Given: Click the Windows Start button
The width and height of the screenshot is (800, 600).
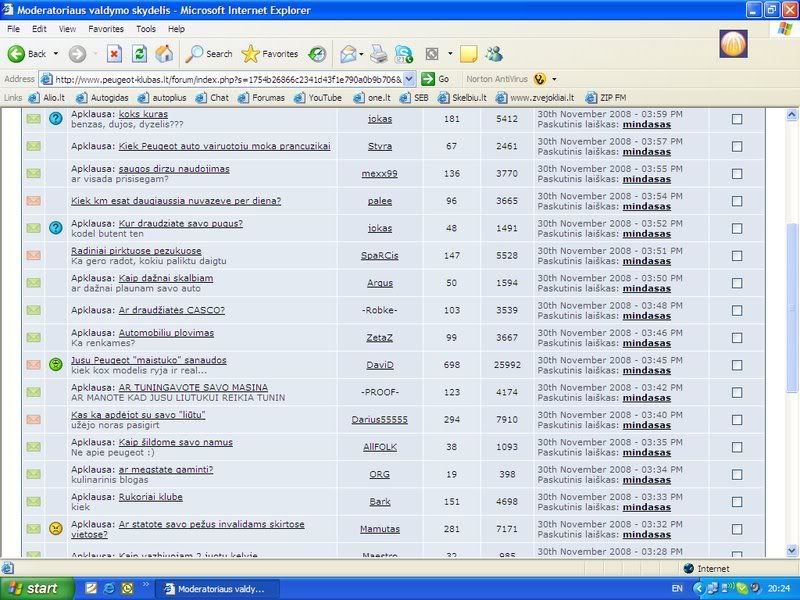Looking at the screenshot, I should pyautogui.click(x=32, y=588).
